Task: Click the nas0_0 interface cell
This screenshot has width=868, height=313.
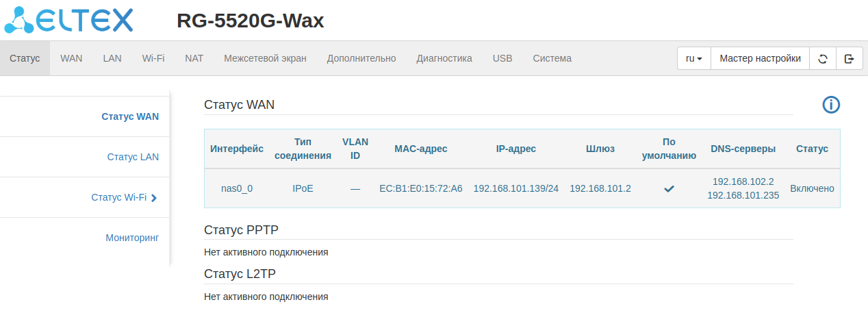Action: click(237, 188)
